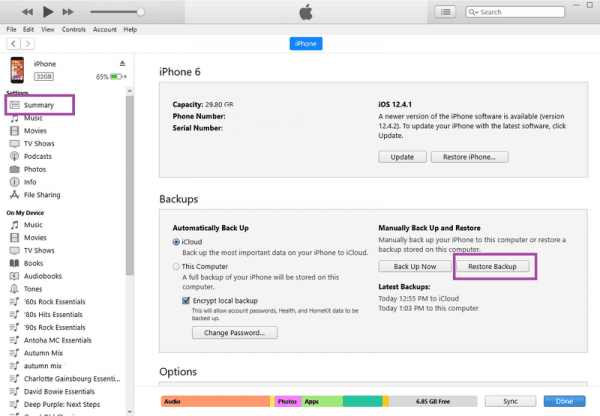Viewport: 600px width, 416px height.
Task: Open Autumn Mix playlist
Action: tap(43, 353)
